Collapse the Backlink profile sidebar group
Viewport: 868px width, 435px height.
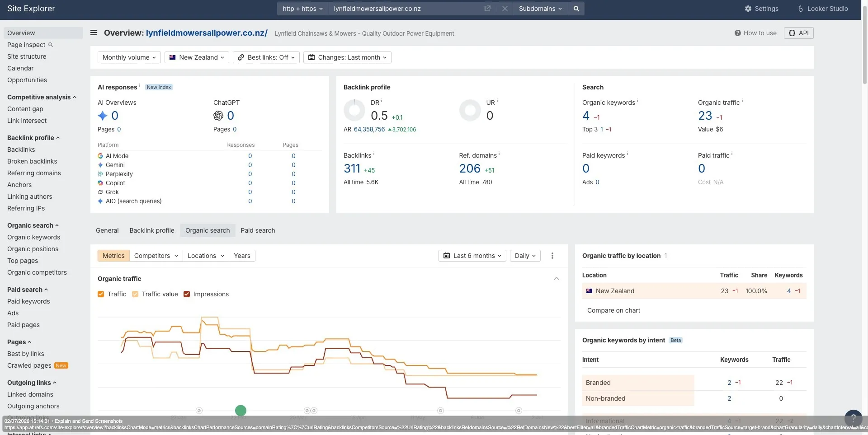click(33, 138)
